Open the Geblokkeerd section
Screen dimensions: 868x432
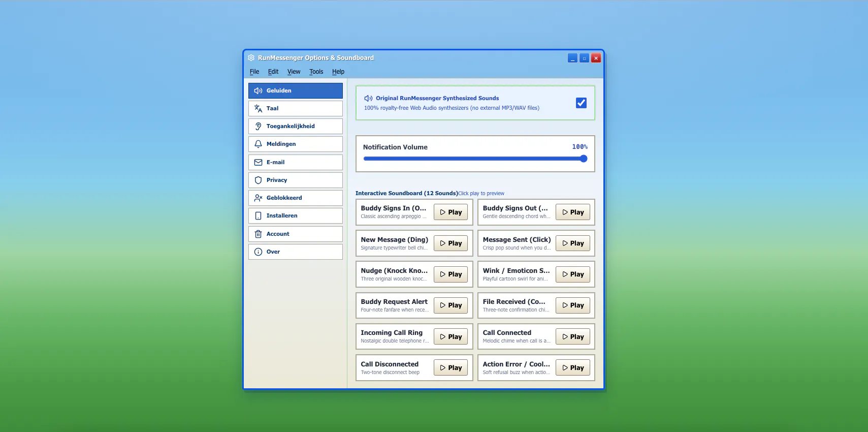point(296,198)
